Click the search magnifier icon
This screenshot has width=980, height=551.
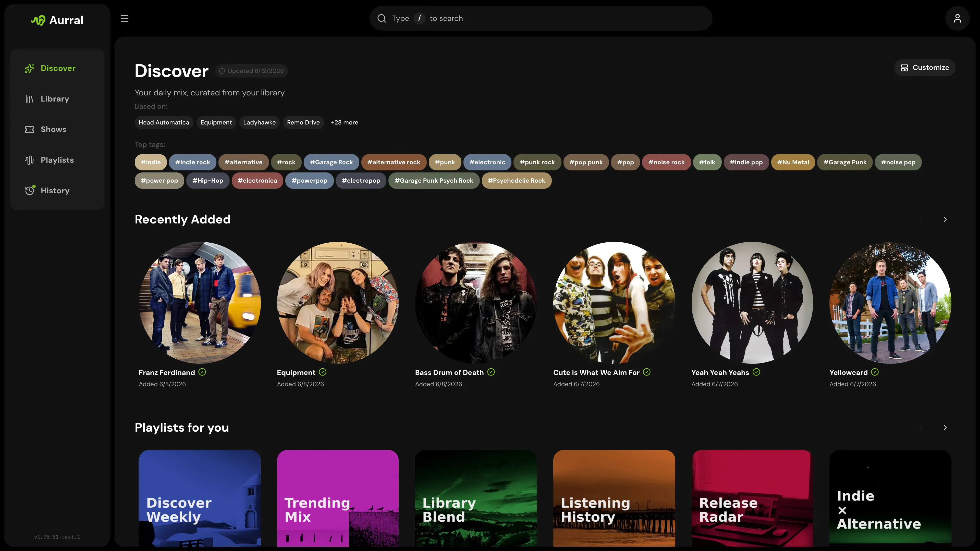(x=382, y=18)
